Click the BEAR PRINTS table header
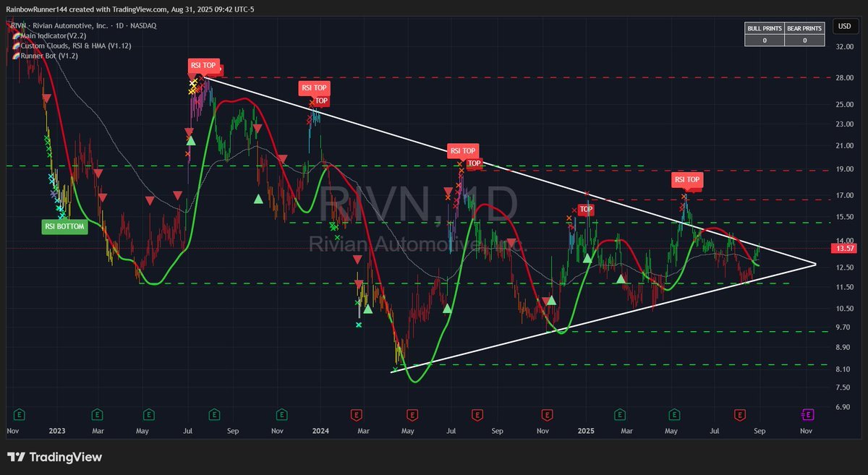868x475 pixels. click(804, 28)
